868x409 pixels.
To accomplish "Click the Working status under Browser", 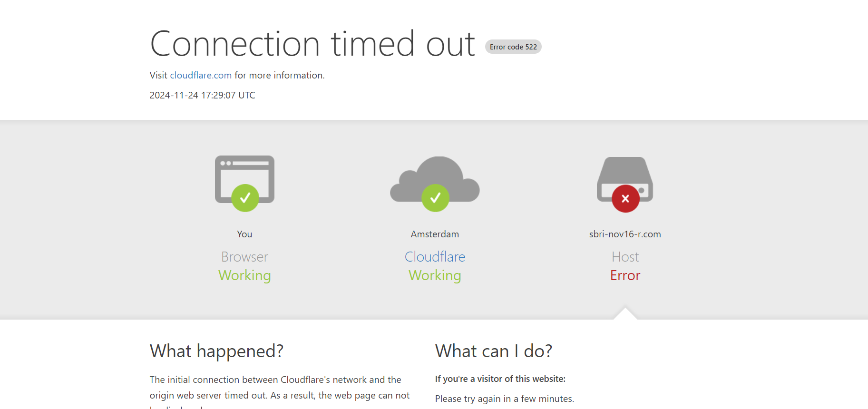I will coord(244,275).
